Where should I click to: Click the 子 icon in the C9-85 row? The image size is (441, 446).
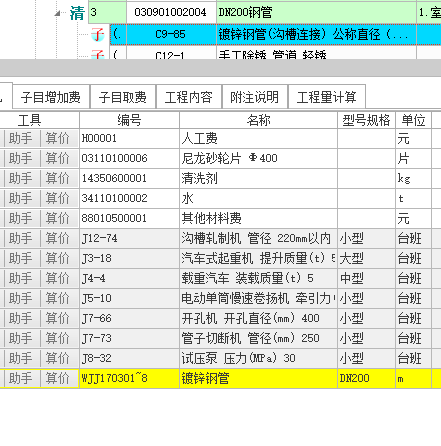pyautogui.click(x=98, y=34)
